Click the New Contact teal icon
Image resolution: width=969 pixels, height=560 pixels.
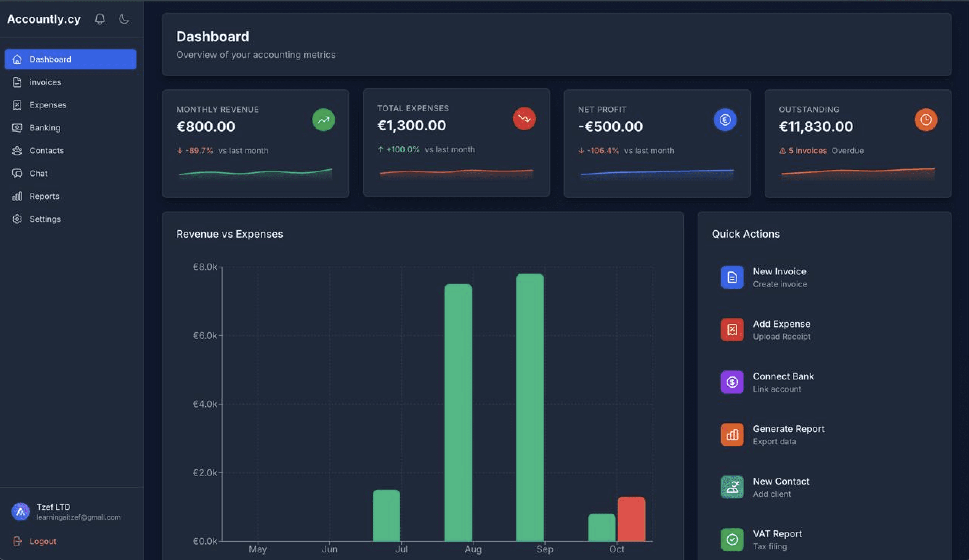(732, 487)
